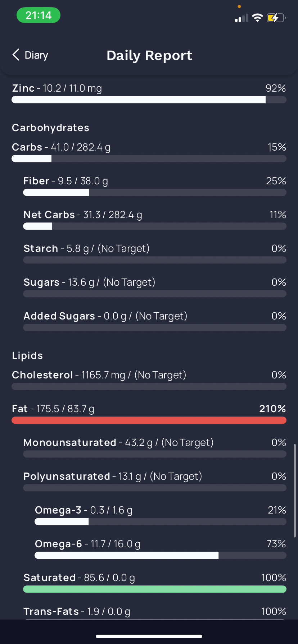Image resolution: width=298 pixels, height=644 pixels.
Task: Tap the green Saturated fat bar
Action: click(x=155, y=589)
